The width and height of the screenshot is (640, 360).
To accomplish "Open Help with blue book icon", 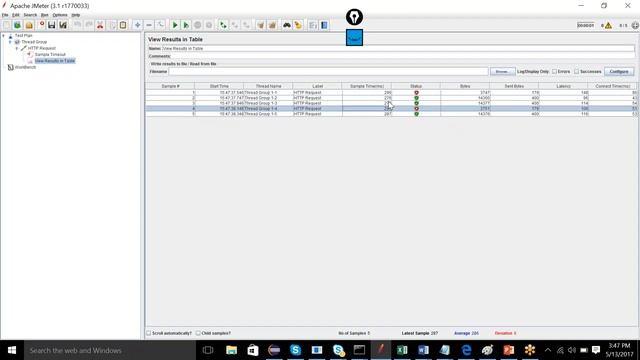I will pos(324,25).
